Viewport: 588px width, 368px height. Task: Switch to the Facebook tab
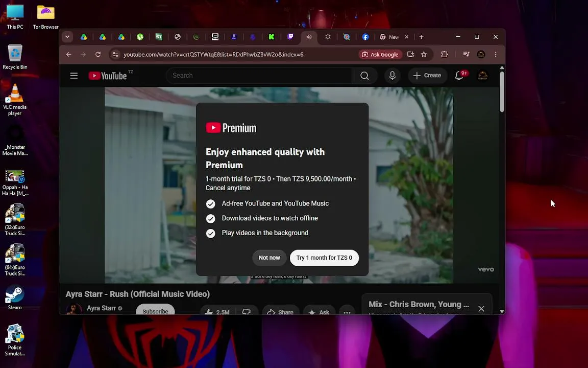365,37
